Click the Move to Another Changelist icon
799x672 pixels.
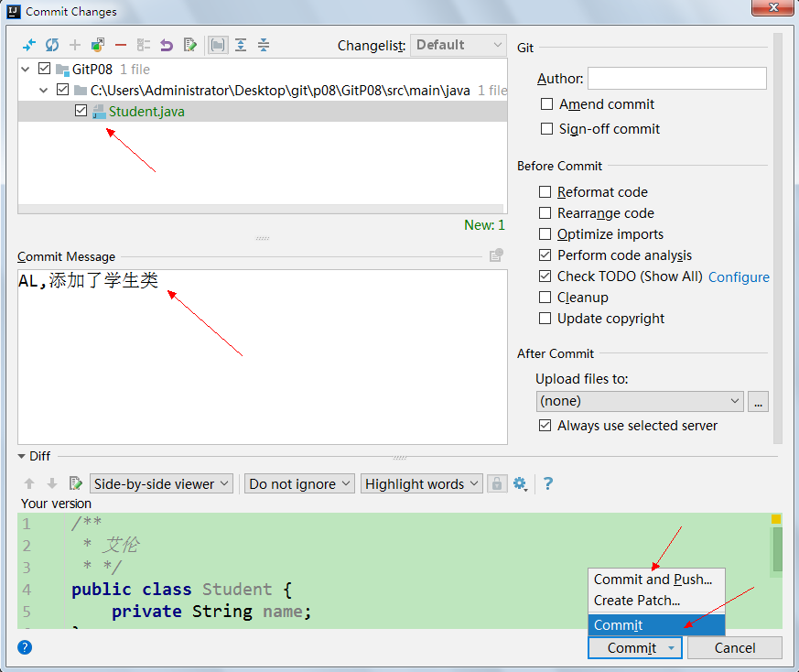tap(98, 45)
